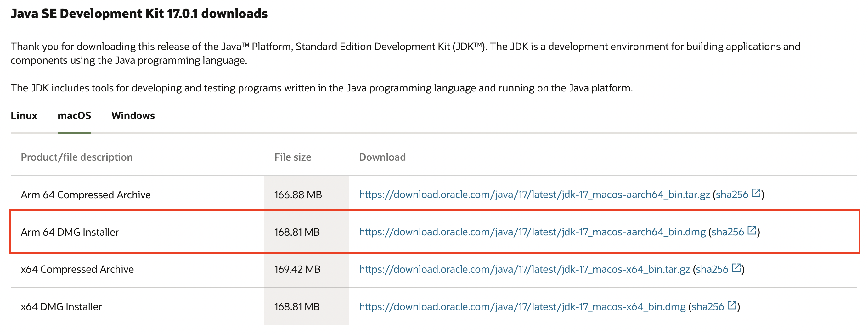The image size is (868, 335).
Task: Click the 'Download' column header
Action: coord(382,157)
